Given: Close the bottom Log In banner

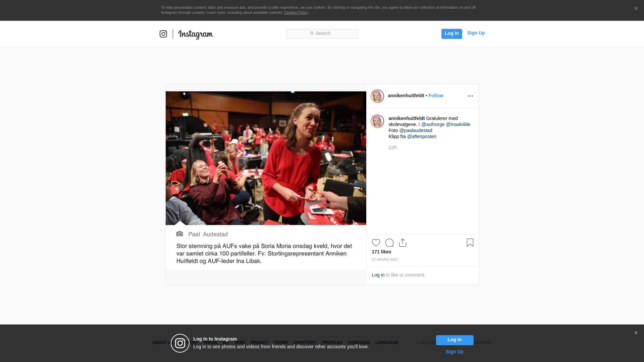Looking at the screenshot, I should (636, 333).
